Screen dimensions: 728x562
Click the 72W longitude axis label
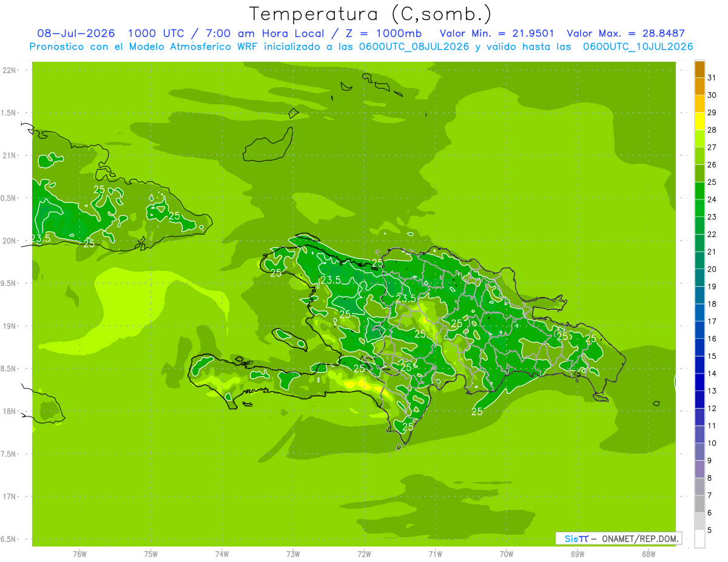pyautogui.click(x=364, y=554)
